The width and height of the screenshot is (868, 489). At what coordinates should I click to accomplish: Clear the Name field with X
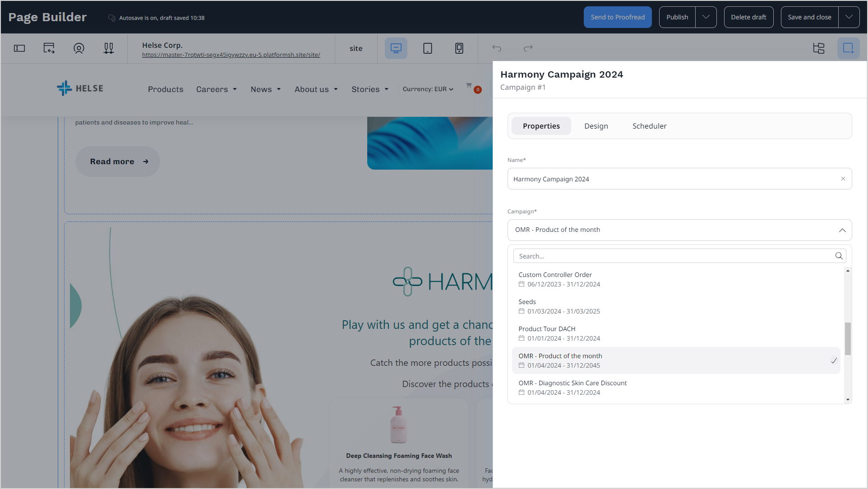[x=843, y=179]
